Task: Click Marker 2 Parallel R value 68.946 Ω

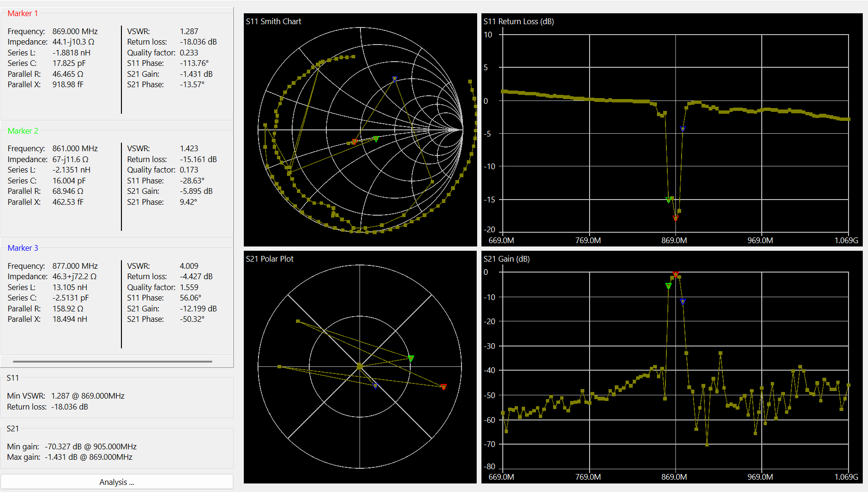Action: click(68, 191)
